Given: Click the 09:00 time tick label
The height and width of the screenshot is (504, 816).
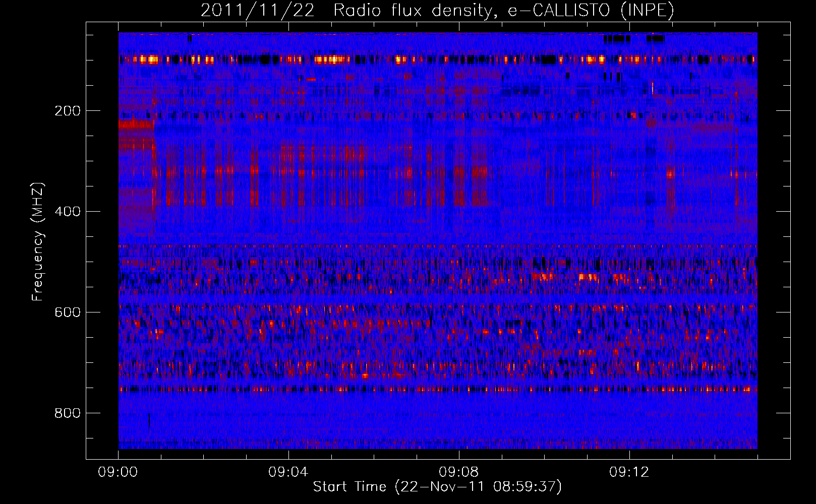Looking at the screenshot, I should 118,472.
